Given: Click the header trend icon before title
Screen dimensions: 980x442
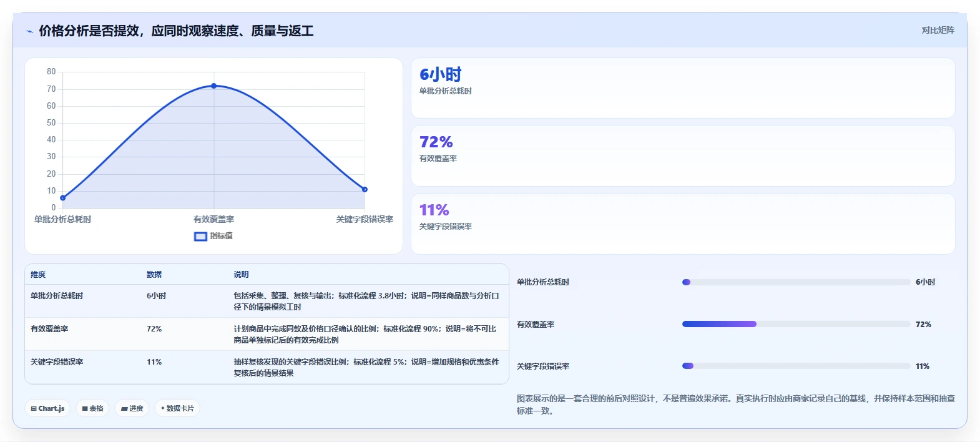Looking at the screenshot, I should tap(29, 31).
